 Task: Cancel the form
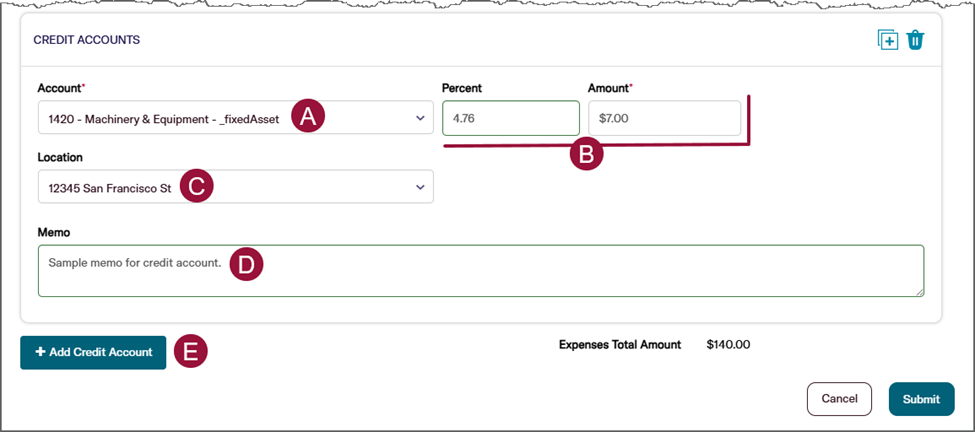coord(839,399)
